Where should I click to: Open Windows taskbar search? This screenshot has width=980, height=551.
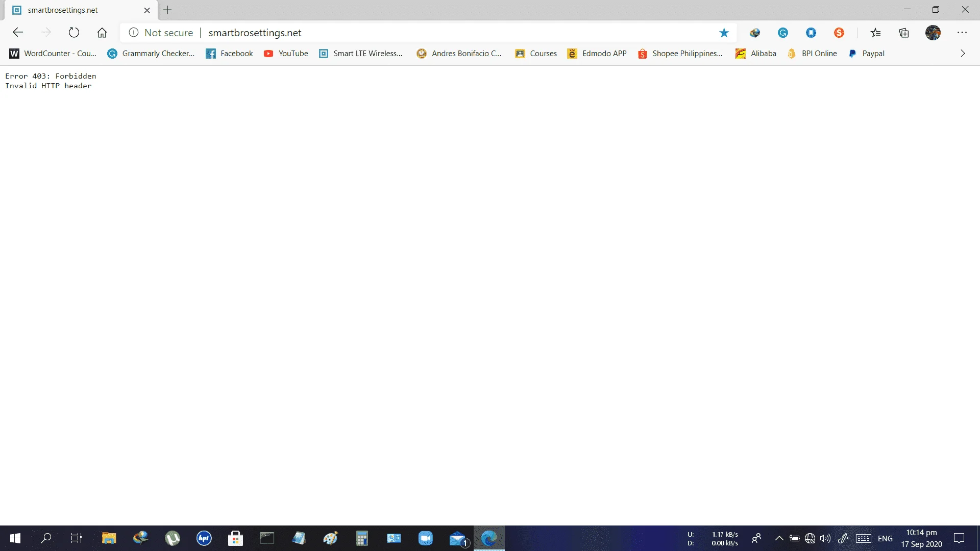46,538
